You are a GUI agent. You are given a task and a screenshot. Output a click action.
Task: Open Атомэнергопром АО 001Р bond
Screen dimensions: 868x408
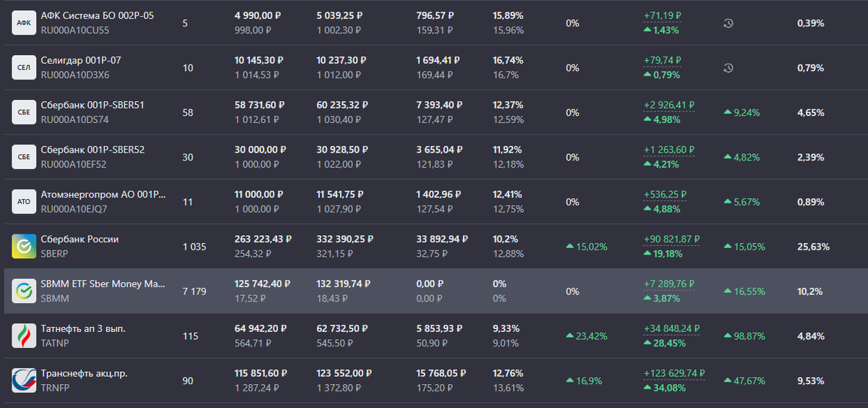click(103, 195)
